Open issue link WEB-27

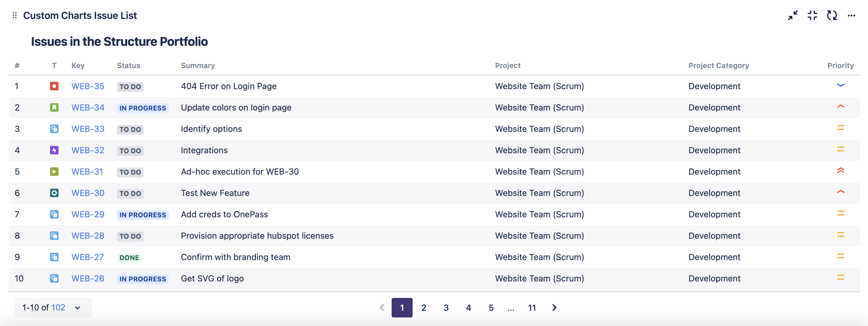[x=87, y=257]
